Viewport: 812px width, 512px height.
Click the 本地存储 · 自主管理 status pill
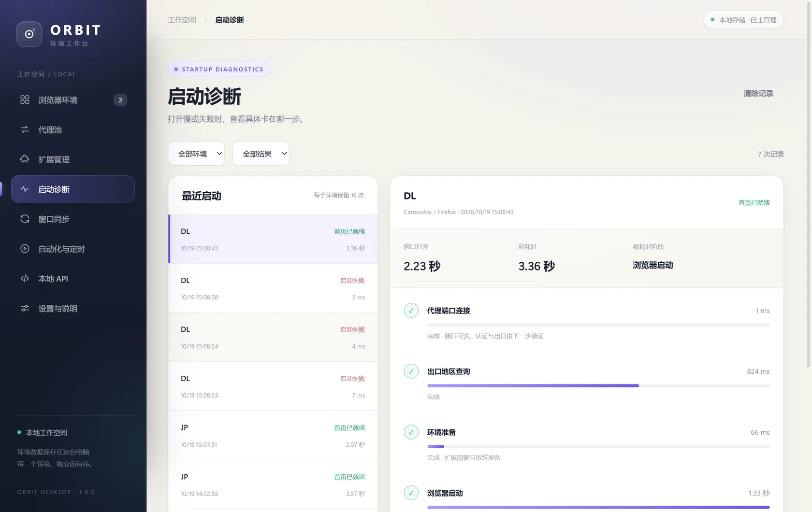tap(743, 20)
